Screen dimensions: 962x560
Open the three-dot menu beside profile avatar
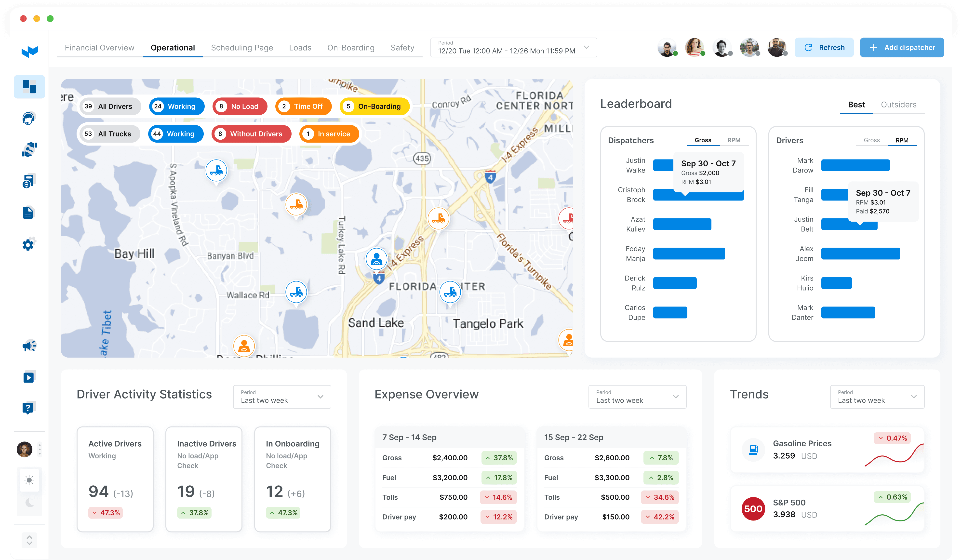[x=39, y=449]
